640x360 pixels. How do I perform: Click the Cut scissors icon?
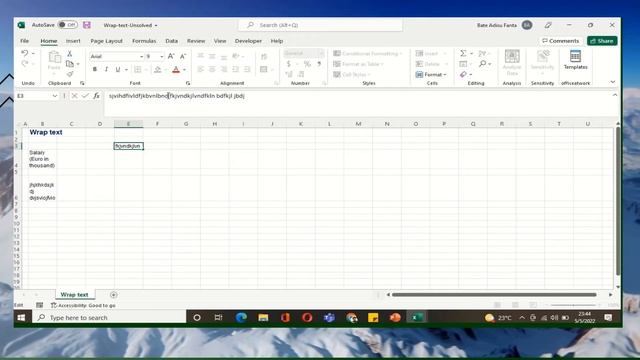[x=70, y=53]
